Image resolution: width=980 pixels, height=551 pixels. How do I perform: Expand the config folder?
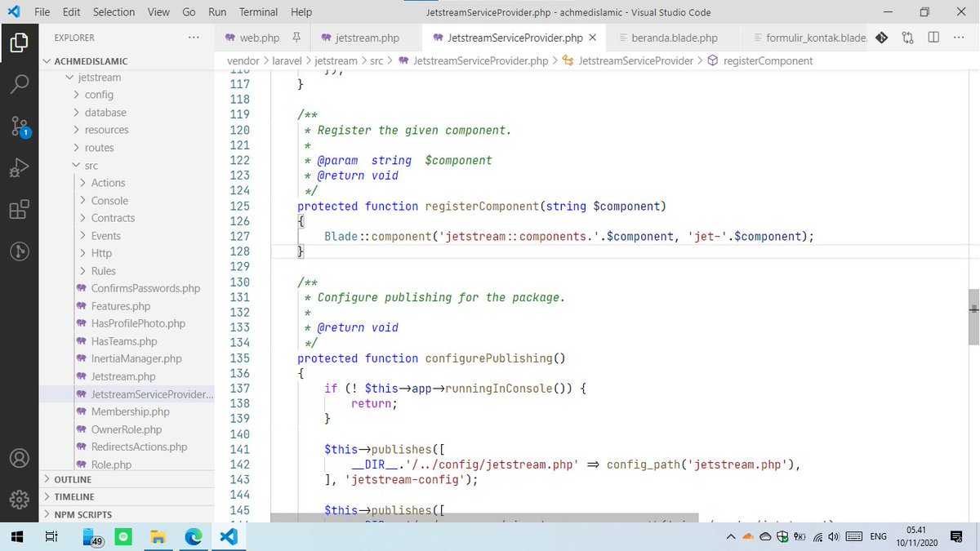tap(77, 95)
